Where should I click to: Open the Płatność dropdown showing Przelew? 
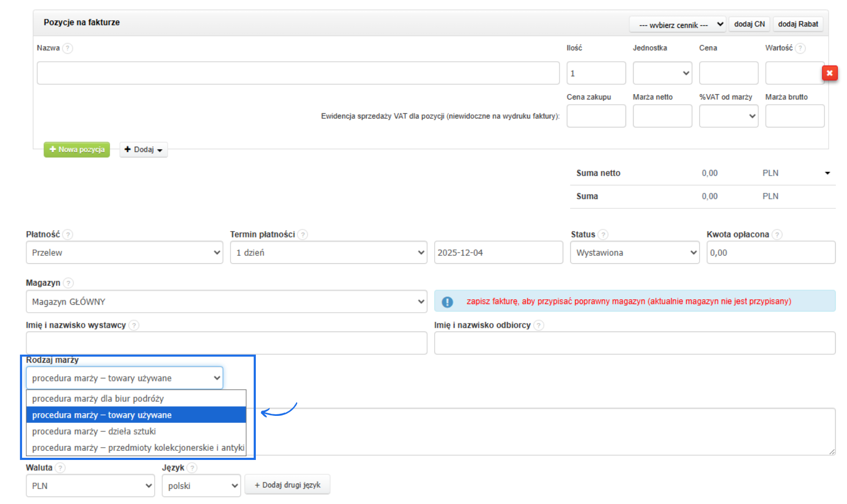pos(124,253)
